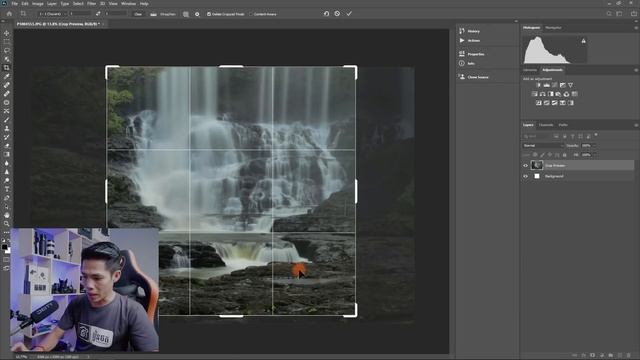Enable the Content-Aware checkbox
The height and width of the screenshot is (360, 640).
[251, 14]
